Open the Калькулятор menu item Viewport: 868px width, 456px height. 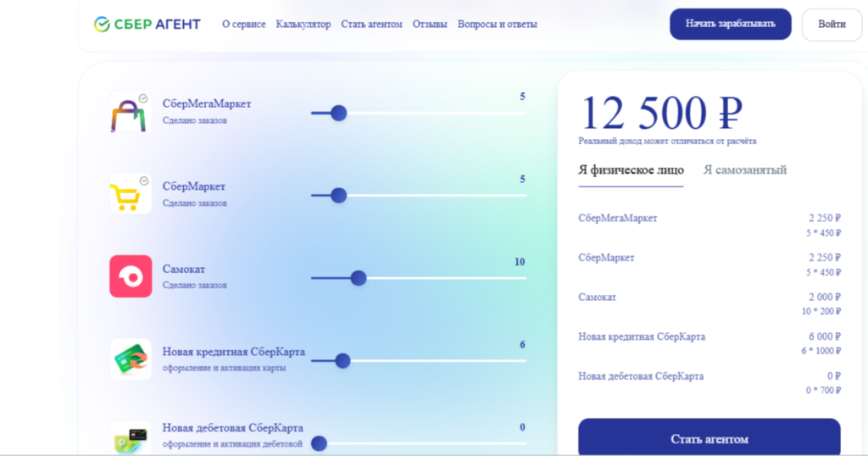coord(303,25)
